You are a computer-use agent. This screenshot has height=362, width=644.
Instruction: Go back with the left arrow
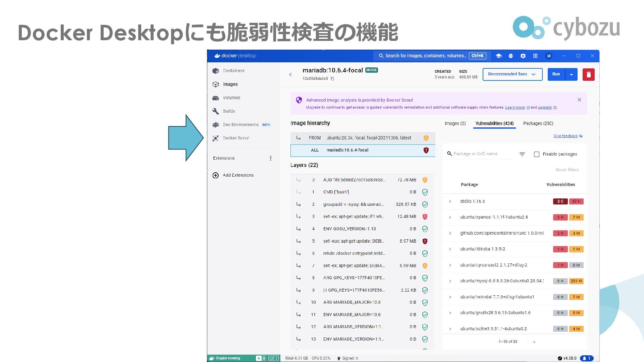(x=290, y=75)
